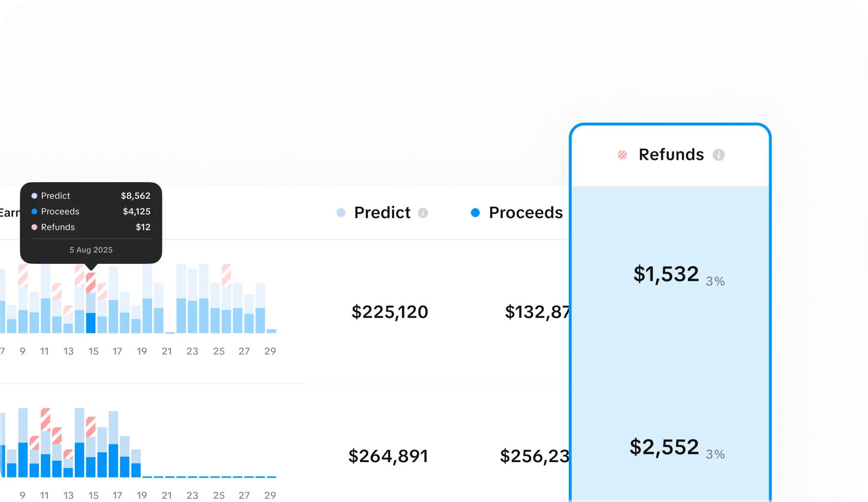Click the Proceeds dot inside the tooltip
Screen dimensions: 868x502
[x=34, y=212]
